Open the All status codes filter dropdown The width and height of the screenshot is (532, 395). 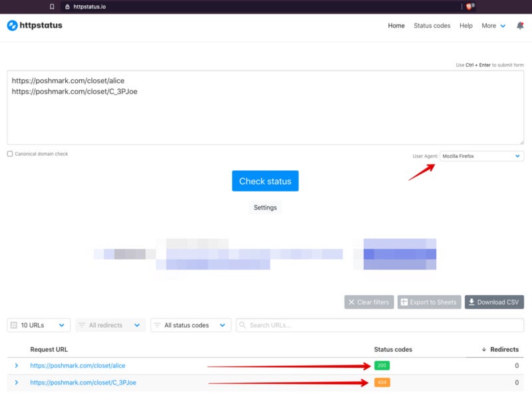point(191,325)
